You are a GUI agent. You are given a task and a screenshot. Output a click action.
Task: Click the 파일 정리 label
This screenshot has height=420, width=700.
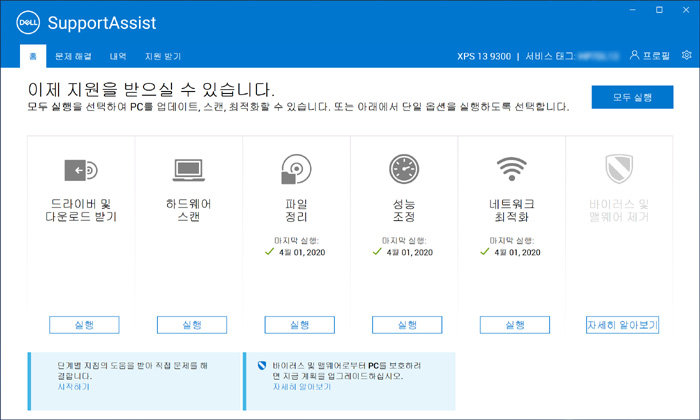296,210
